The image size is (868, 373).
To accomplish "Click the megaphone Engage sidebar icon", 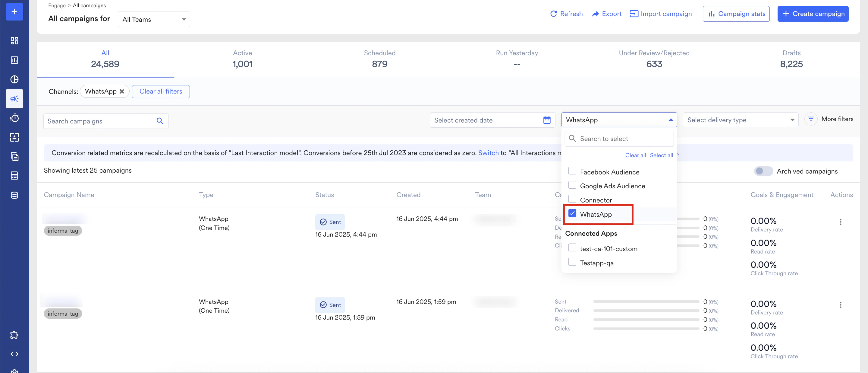I will pyautogui.click(x=14, y=99).
